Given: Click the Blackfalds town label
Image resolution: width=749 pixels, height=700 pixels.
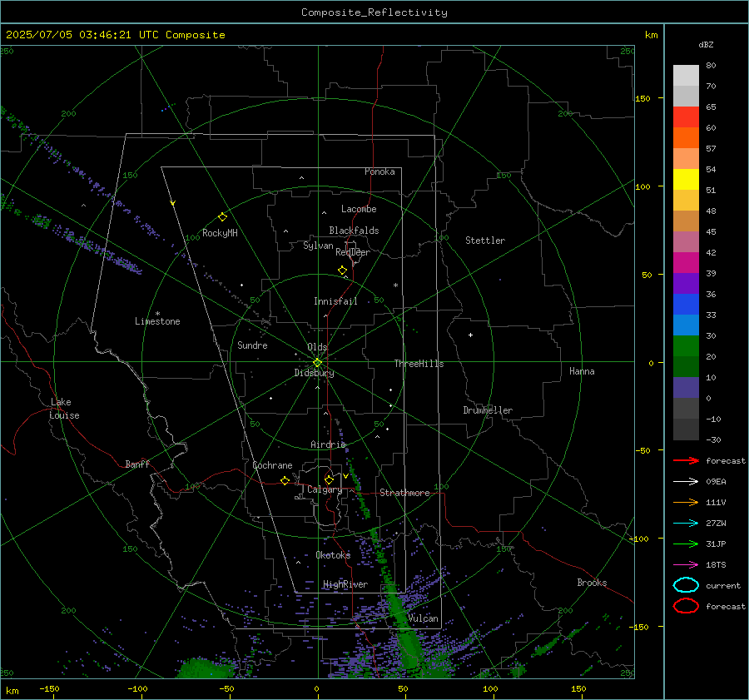Looking at the screenshot, I should pos(354,231).
